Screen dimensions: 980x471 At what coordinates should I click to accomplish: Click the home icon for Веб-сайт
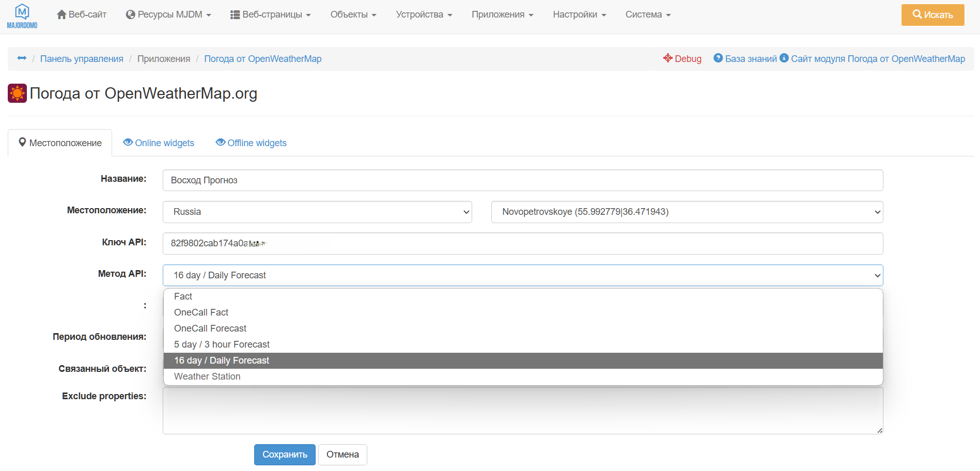click(61, 15)
